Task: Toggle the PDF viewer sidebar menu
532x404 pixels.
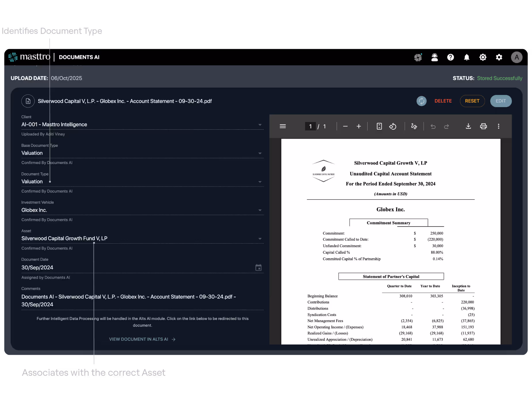Action: click(x=283, y=126)
